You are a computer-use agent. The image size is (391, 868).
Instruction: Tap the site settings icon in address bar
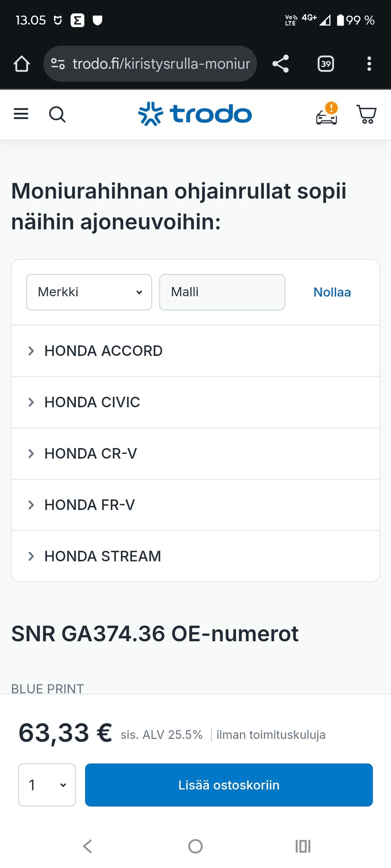coord(58,64)
